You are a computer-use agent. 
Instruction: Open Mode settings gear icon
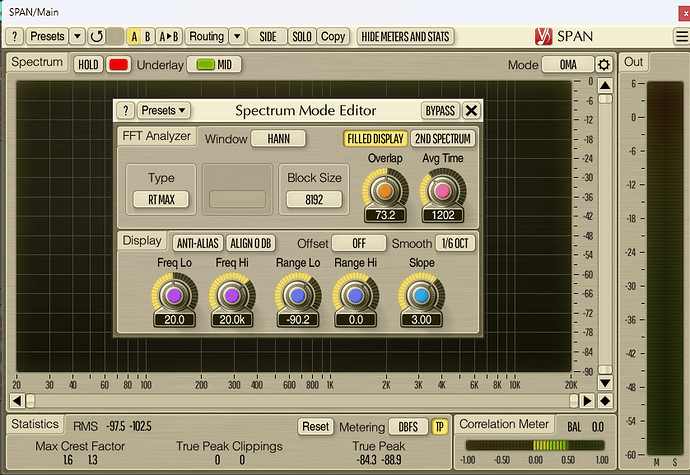[x=604, y=65]
